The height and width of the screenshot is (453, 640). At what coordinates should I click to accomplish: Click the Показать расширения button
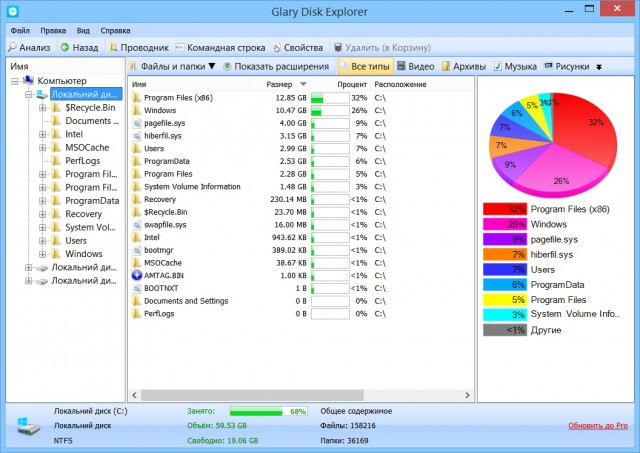(276, 66)
